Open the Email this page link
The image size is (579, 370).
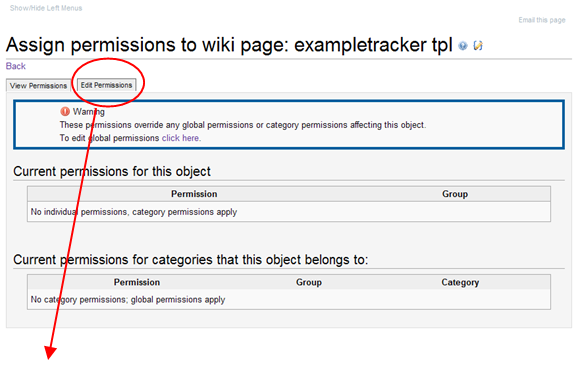(542, 20)
